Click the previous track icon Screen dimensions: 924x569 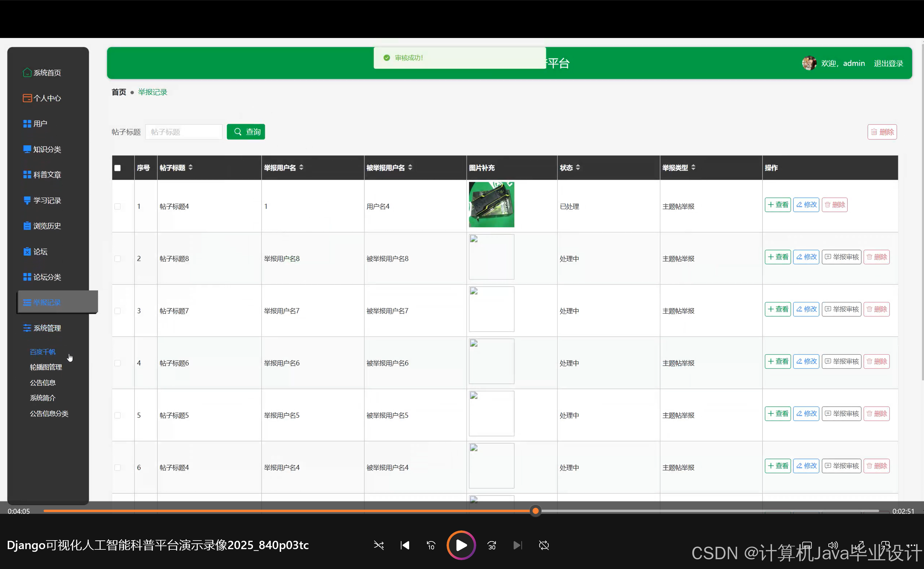[405, 545]
